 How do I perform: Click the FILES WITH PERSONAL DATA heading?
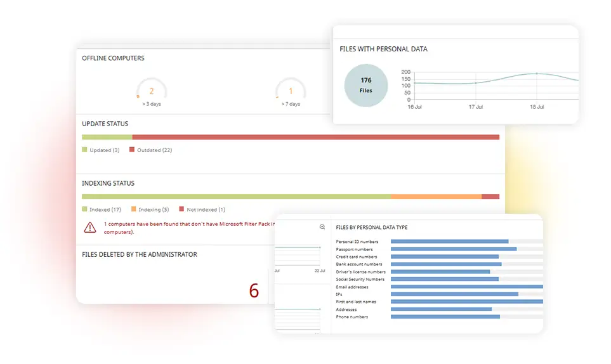(383, 49)
